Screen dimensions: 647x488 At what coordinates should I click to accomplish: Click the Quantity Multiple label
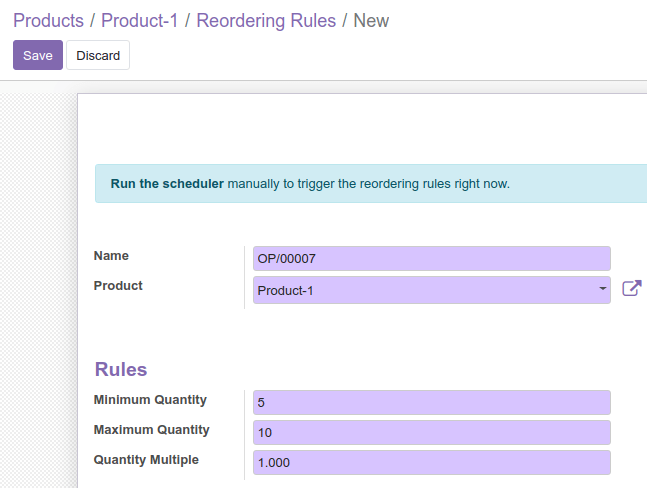(x=146, y=460)
